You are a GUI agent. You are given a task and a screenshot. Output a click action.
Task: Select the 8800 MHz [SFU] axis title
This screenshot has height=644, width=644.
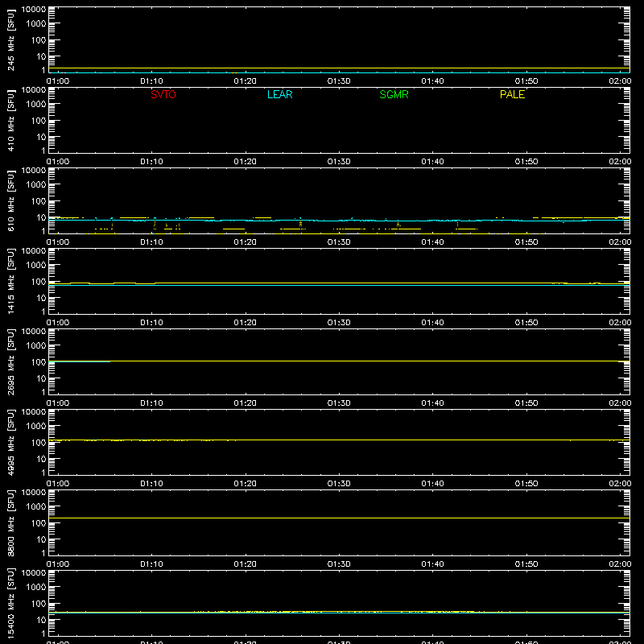tap(10, 522)
